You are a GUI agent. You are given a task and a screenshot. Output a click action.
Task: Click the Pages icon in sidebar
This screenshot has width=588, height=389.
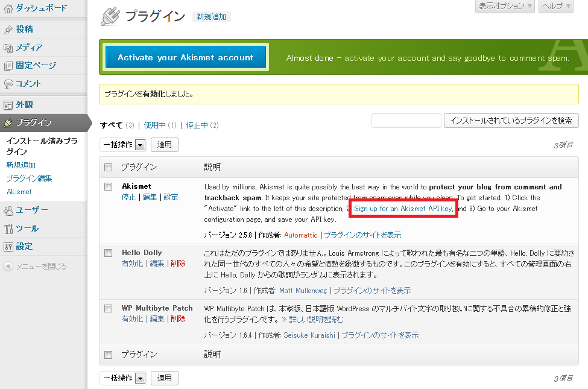8,66
